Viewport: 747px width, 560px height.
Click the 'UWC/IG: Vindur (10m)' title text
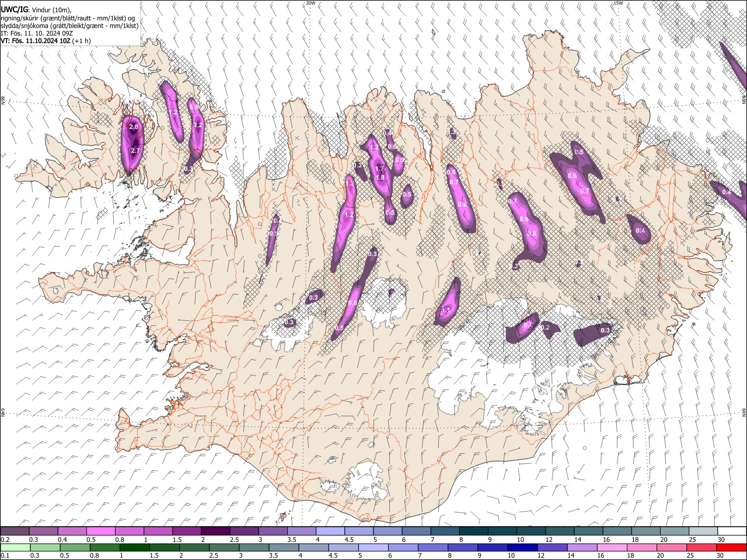(x=36, y=10)
